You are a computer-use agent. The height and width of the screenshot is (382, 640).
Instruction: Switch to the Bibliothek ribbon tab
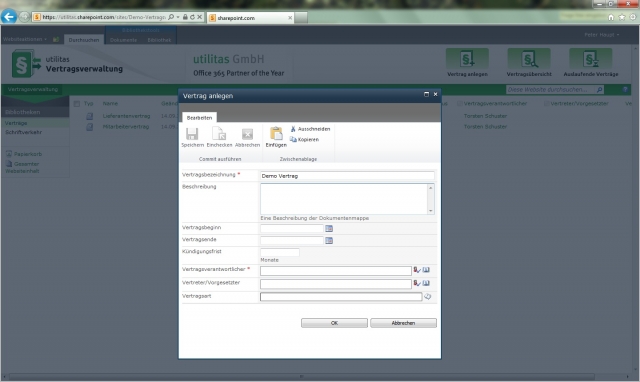point(159,40)
